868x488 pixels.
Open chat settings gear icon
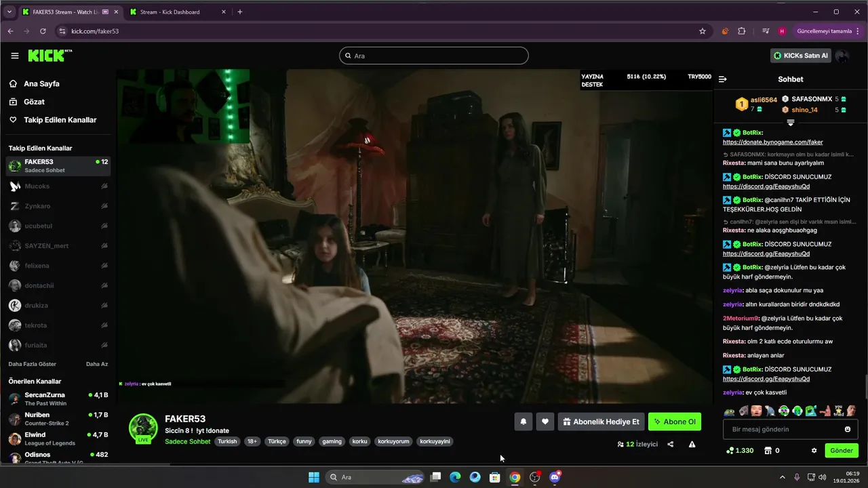[814, 451]
